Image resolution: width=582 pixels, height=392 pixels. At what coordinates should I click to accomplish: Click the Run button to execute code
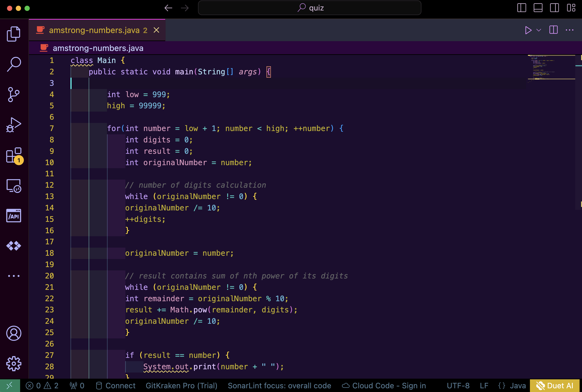pos(528,30)
